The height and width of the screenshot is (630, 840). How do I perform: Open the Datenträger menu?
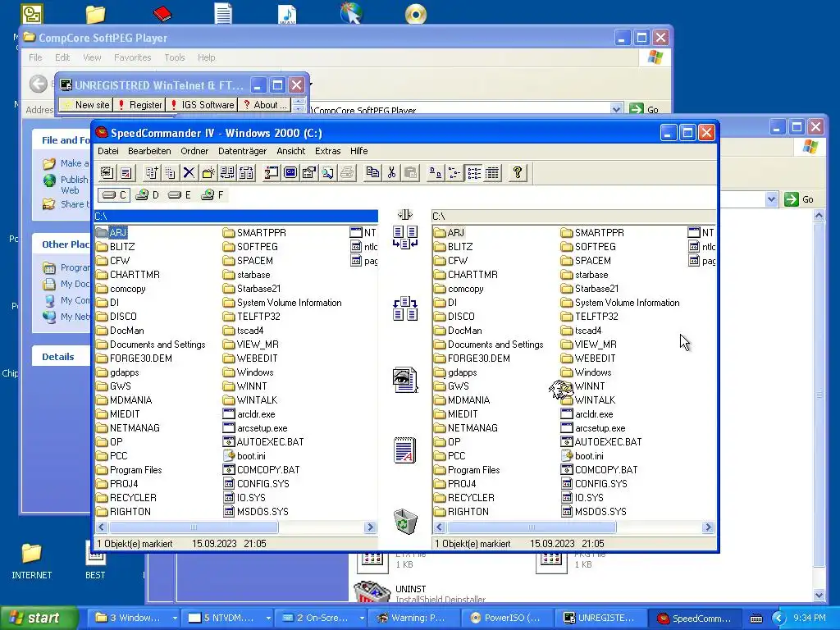242,151
